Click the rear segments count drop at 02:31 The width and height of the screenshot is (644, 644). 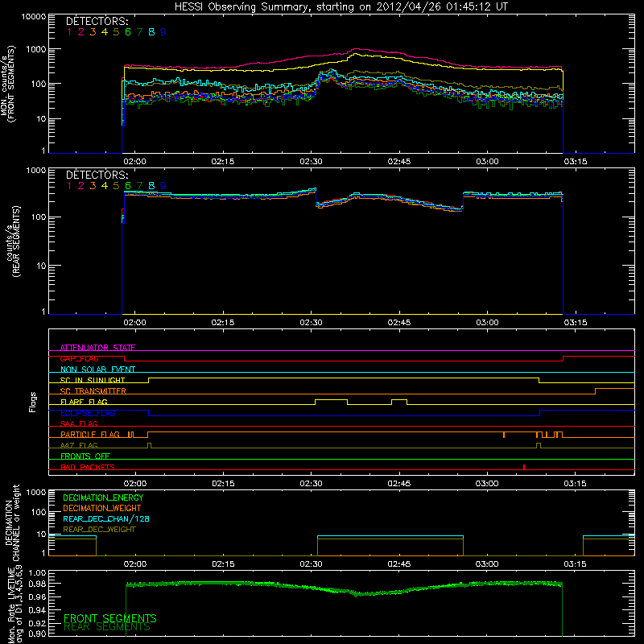316,196
